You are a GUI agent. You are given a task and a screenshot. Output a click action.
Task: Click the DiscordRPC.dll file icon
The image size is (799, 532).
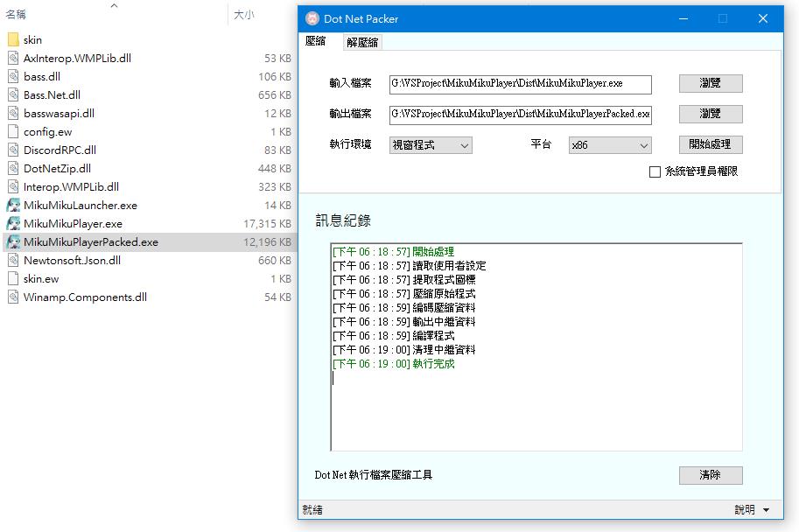pyautogui.click(x=13, y=150)
